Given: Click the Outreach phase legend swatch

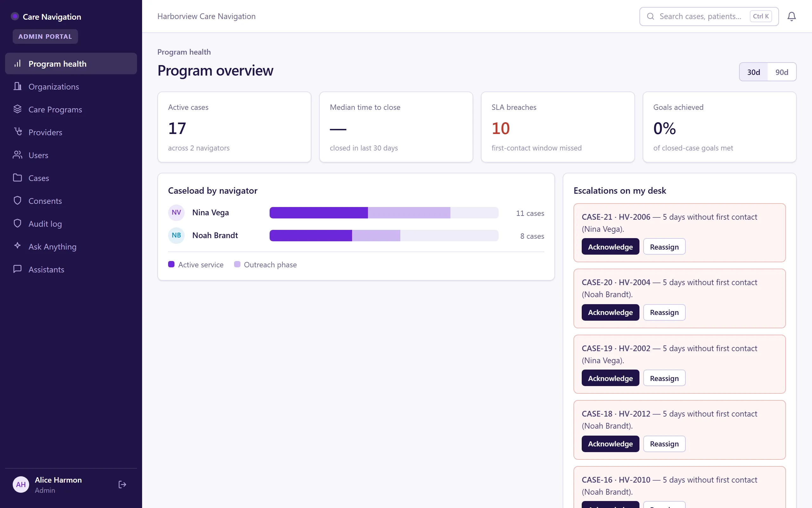Looking at the screenshot, I should 237,264.
